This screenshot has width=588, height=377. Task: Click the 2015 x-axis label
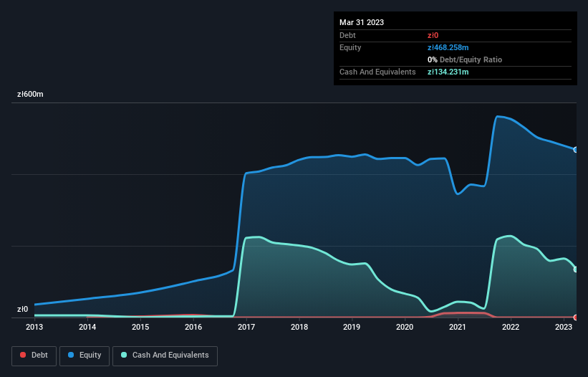[x=140, y=327]
